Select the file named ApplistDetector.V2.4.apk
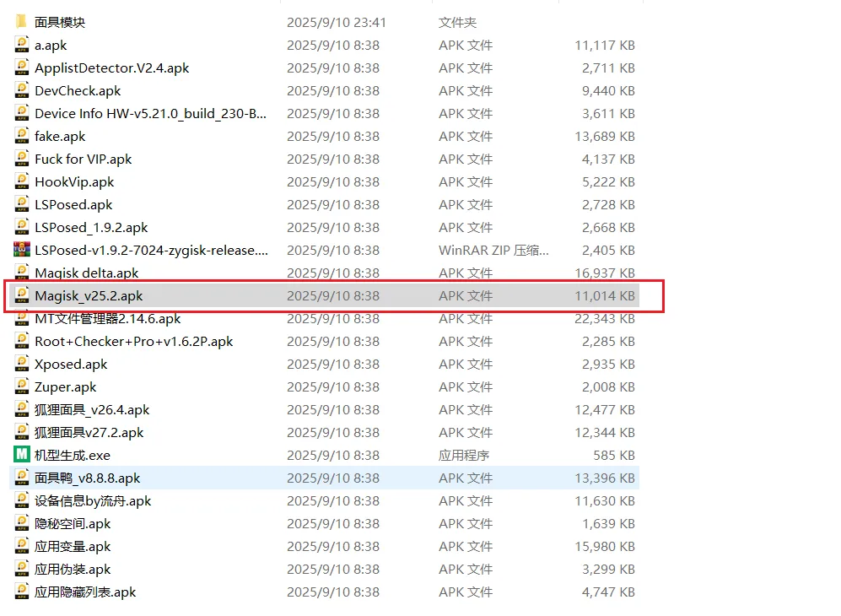This screenshot has width=841, height=616. (x=111, y=68)
